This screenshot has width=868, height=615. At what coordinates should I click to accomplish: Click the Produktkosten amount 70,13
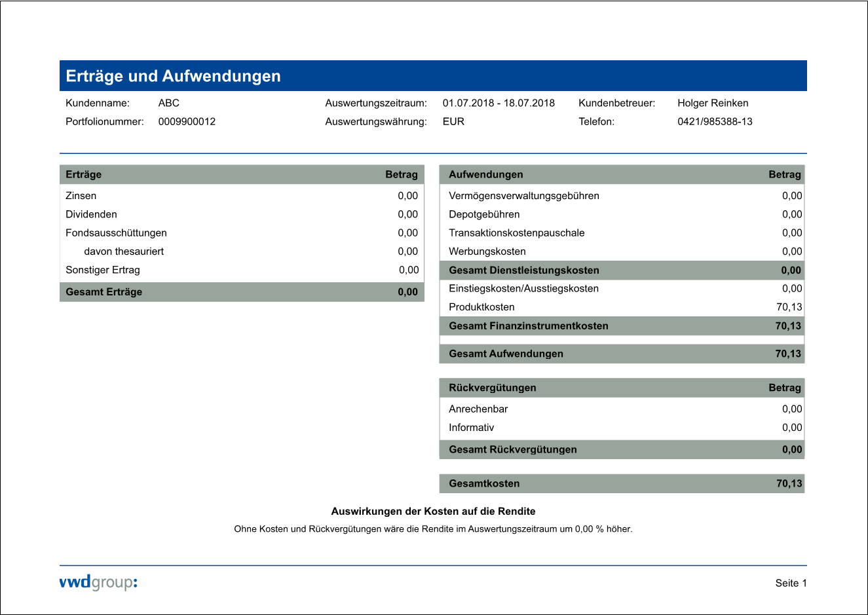point(789,307)
